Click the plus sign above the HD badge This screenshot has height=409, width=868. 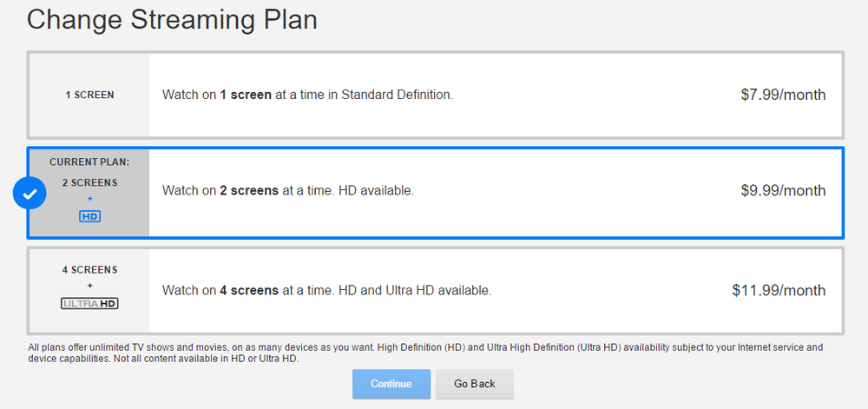click(89, 198)
